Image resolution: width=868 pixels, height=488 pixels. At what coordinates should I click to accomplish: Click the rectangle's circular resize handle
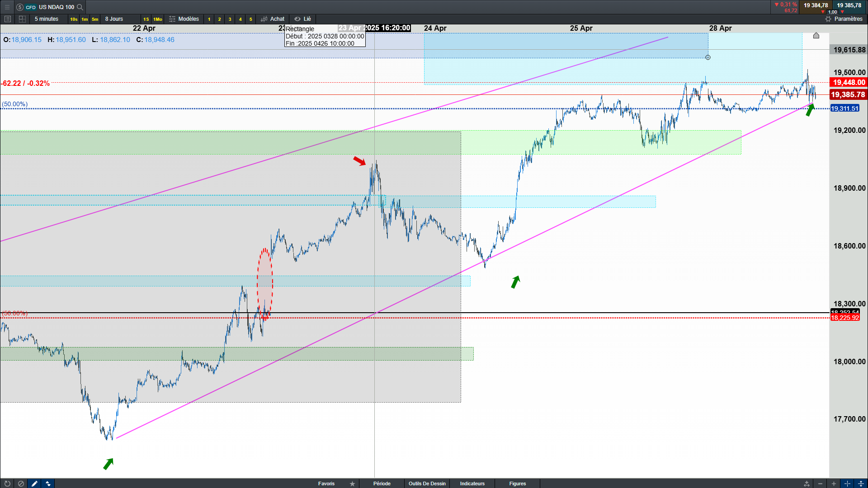point(708,57)
